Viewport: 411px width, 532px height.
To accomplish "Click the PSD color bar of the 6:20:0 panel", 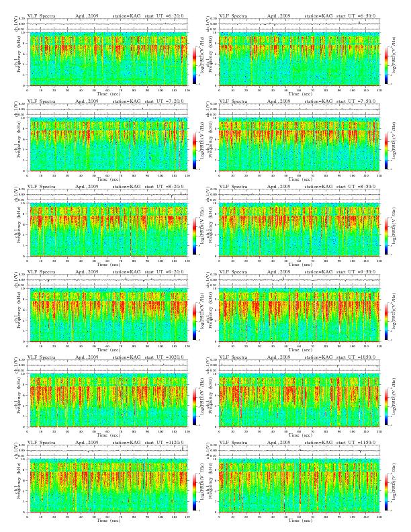I will pos(194,65).
